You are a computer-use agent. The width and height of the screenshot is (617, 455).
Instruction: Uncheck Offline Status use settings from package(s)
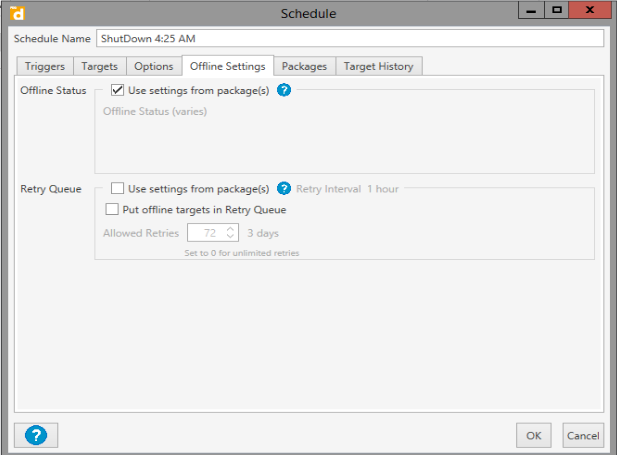coord(118,91)
